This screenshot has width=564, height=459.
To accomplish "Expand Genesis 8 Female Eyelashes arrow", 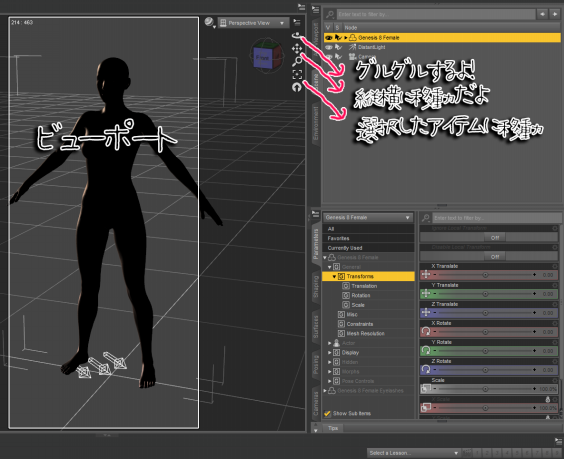I will (325, 390).
